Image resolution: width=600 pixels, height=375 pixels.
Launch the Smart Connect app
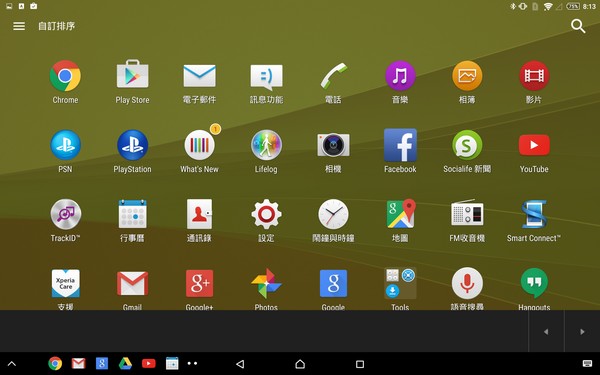coord(534,214)
